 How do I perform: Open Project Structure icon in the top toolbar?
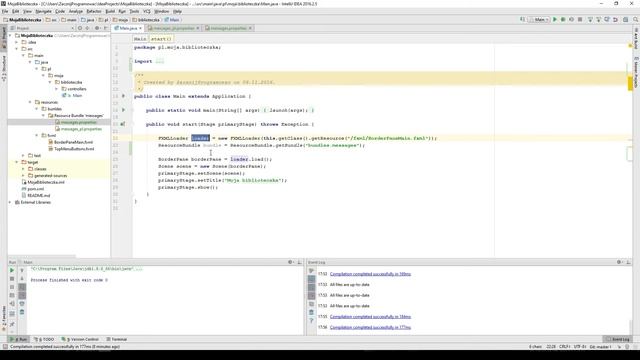point(625,20)
